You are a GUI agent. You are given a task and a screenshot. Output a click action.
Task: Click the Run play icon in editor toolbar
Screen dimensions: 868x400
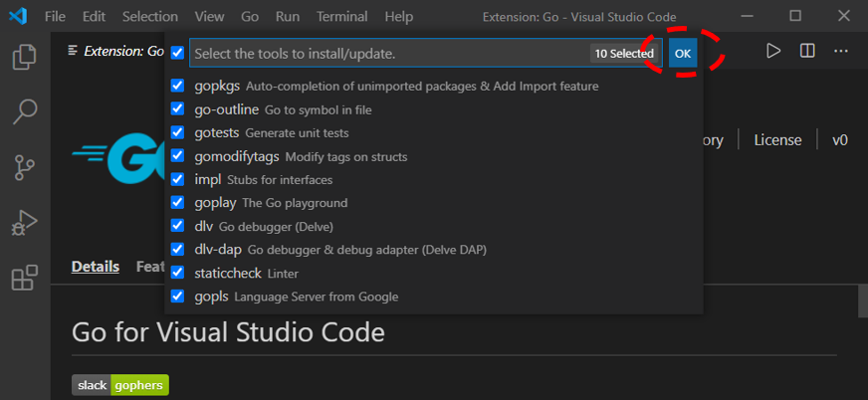(x=773, y=52)
